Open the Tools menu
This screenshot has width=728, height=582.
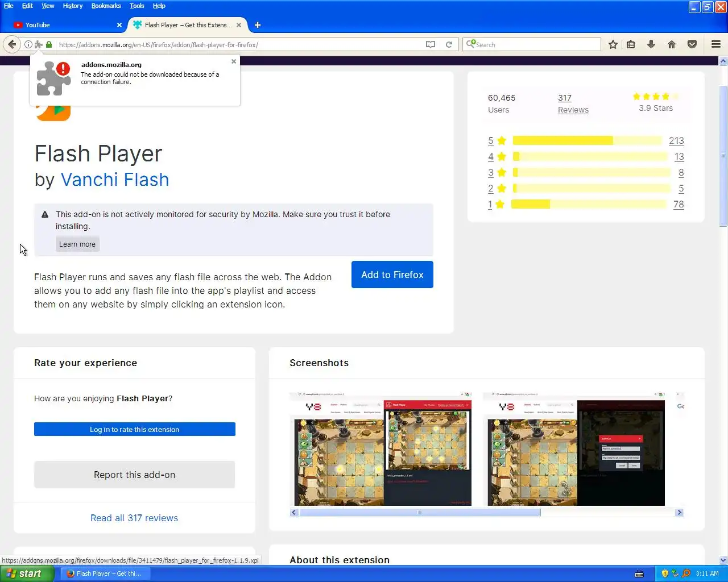(x=137, y=6)
